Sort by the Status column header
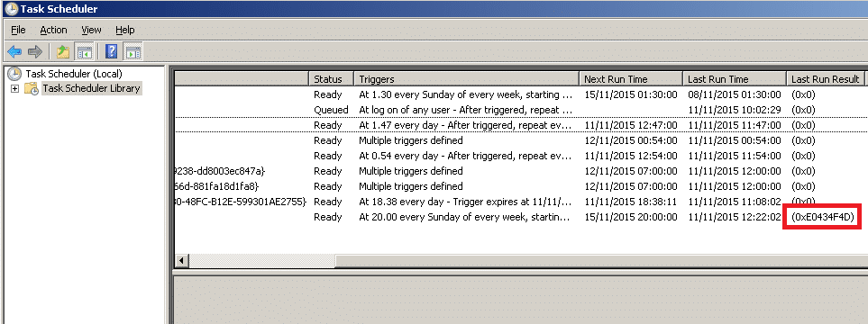Screen dimensions: 868x324 click(331, 79)
